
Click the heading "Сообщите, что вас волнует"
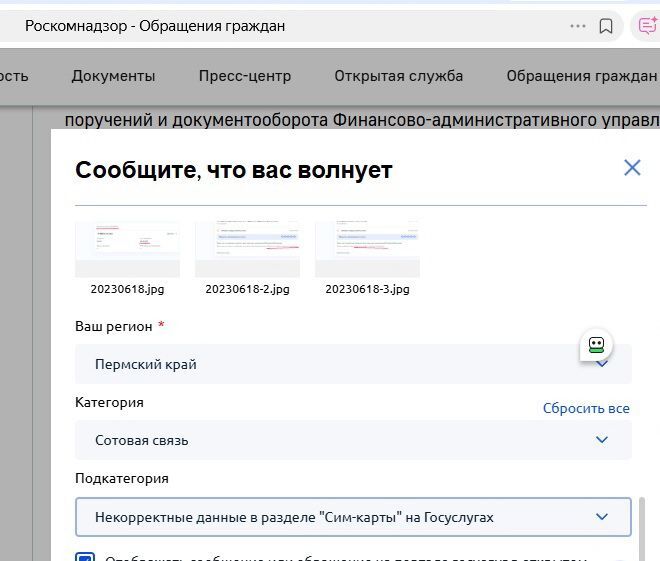(x=234, y=170)
